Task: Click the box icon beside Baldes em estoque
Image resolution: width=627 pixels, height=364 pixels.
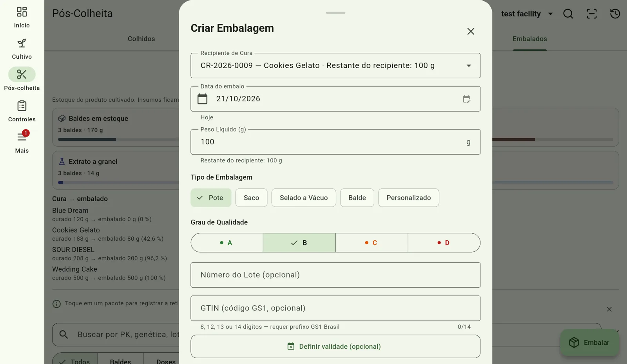Action: coord(62,119)
